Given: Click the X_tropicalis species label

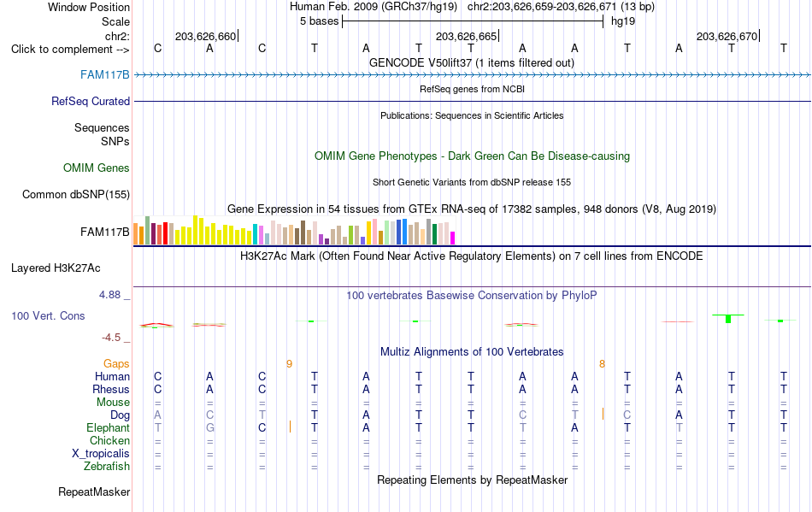Looking at the screenshot, I should click(101, 454).
